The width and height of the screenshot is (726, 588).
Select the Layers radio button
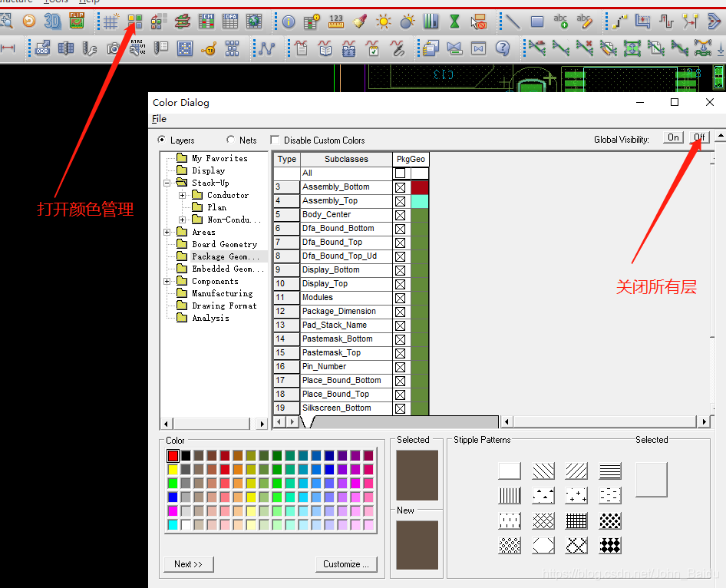point(162,140)
